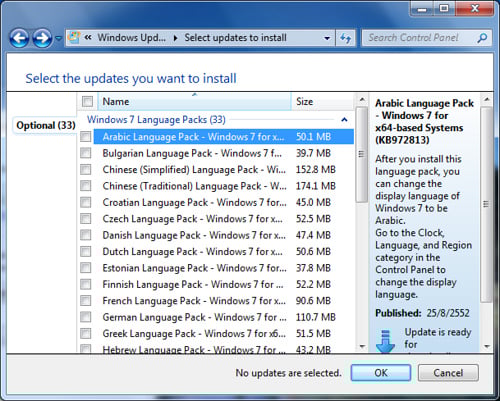Viewport: 500px width, 401px height.
Task: Click the OK button
Action: [x=381, y=372]
